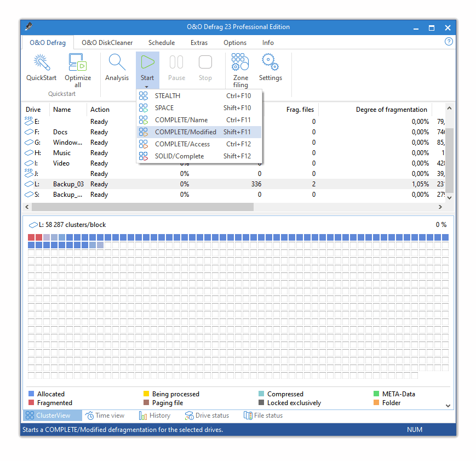The width and height of the screenshot is (476, 461).
Task: Click the 1,05% fragmentation value
Action: point(420,184)
